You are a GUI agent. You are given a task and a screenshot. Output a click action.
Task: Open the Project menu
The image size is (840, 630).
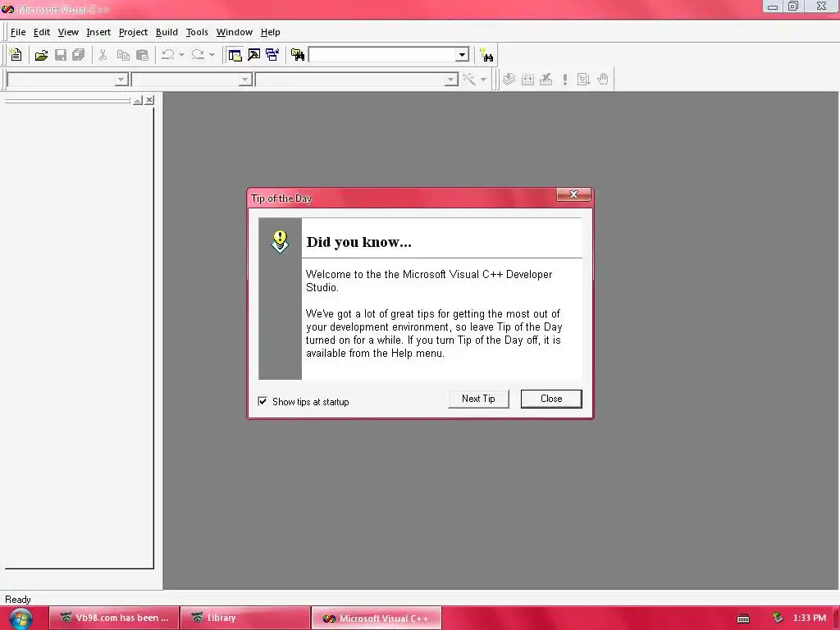tap(133, 32)
